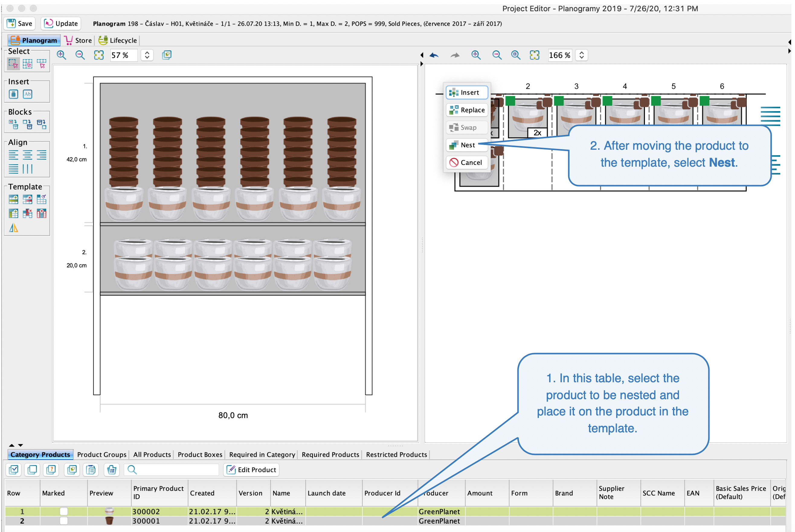Click the Template delete cells icon
Screen dimensions: 795x532
pos(27,213)
